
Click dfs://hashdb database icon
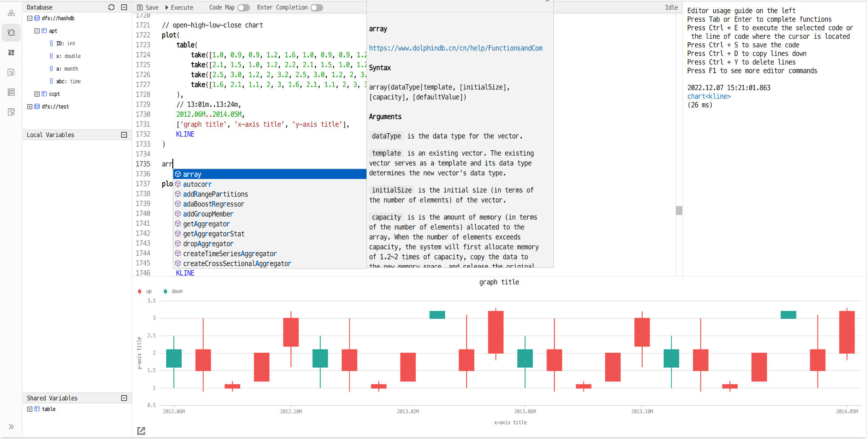click(37, 18)
